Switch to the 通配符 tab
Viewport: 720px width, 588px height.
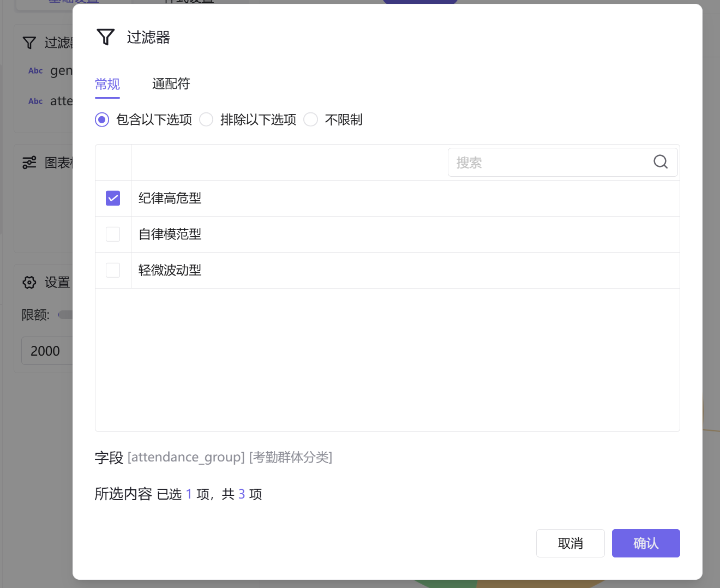[x=171, y=84]
